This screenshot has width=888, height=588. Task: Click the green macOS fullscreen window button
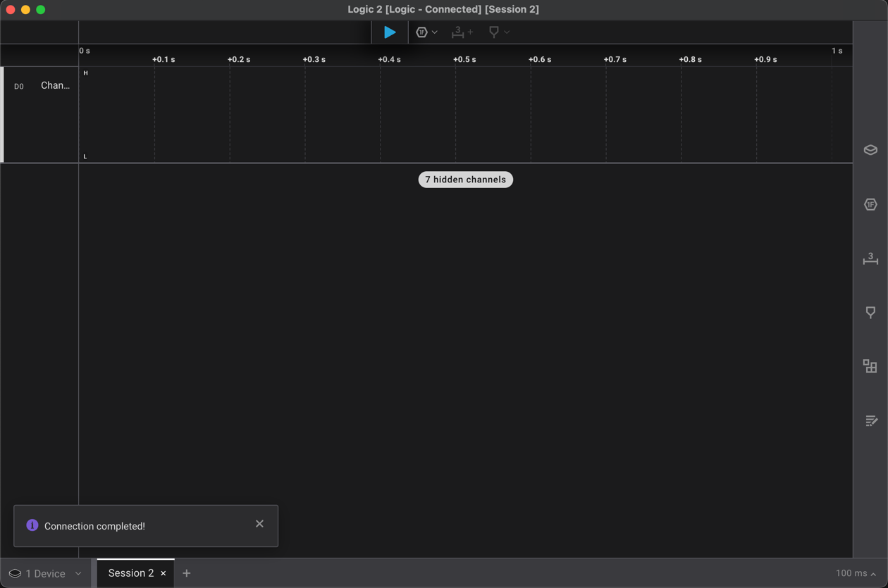pos(41,10)
